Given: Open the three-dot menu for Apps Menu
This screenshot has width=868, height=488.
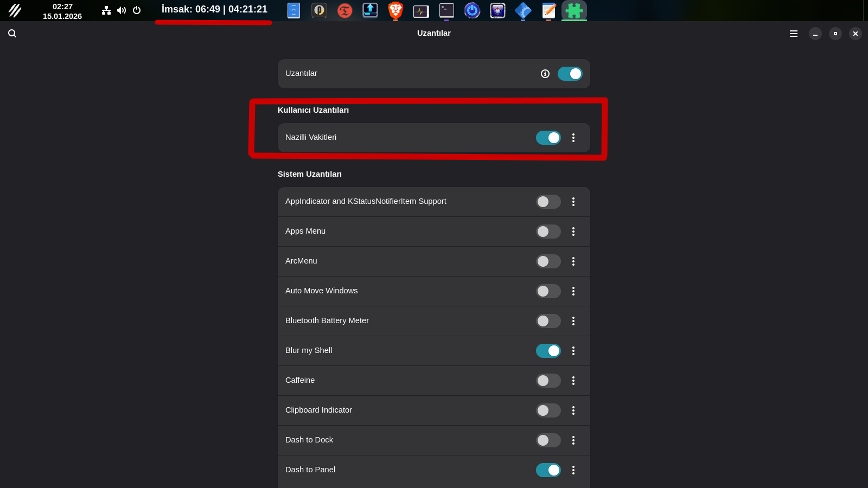Looking at the screenshot, I should [x=573, y=232].
